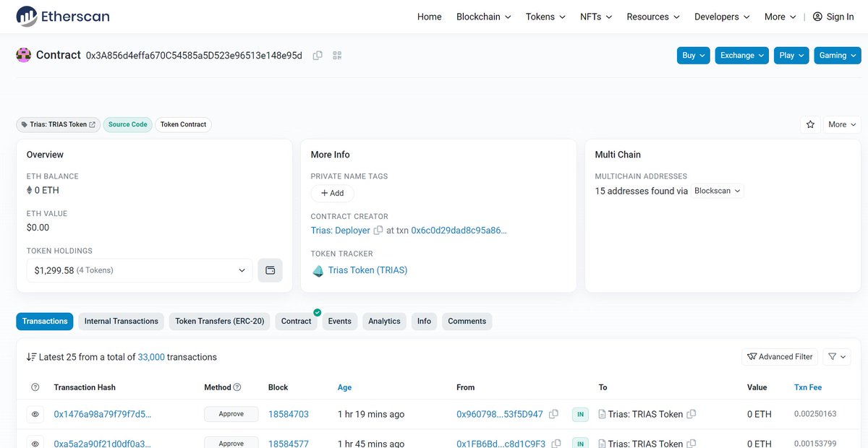The image size is (868, 448).
Task: Click the Token Contract tag
Action: tap(184, 124)
